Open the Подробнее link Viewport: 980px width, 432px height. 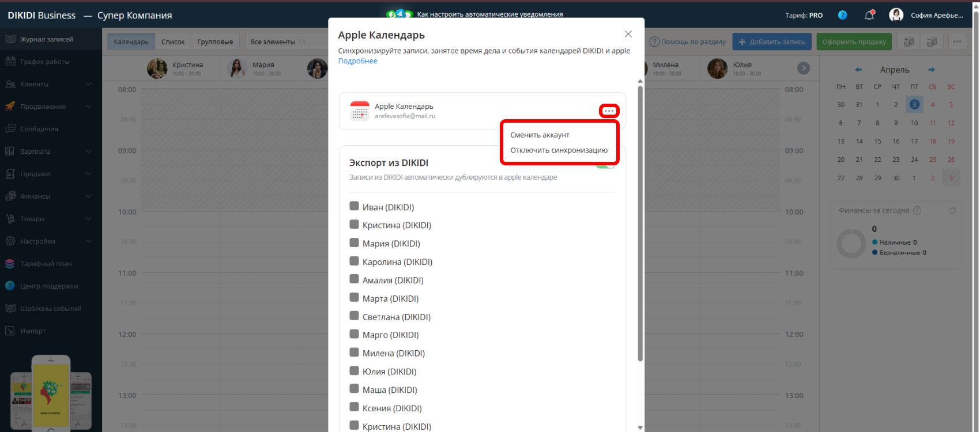coord(357,61)
